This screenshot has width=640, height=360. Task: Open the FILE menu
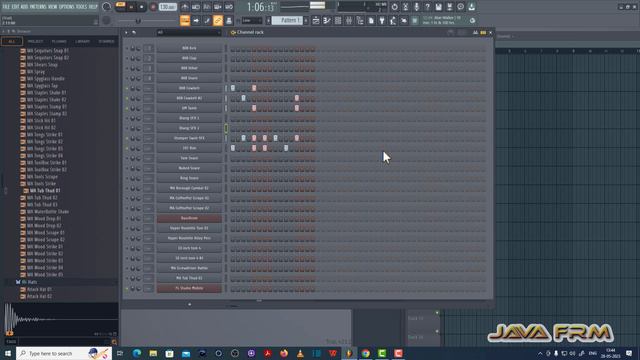(6, 7)
